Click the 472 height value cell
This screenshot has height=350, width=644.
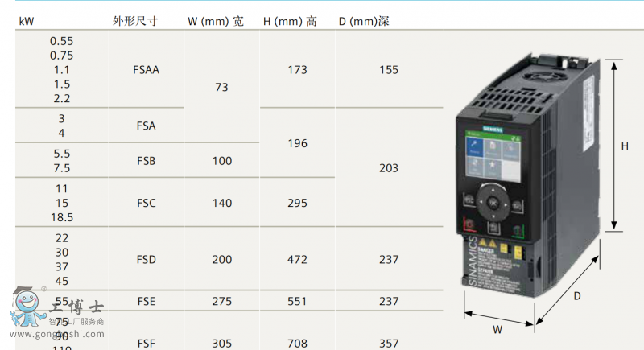coord(297,260)
